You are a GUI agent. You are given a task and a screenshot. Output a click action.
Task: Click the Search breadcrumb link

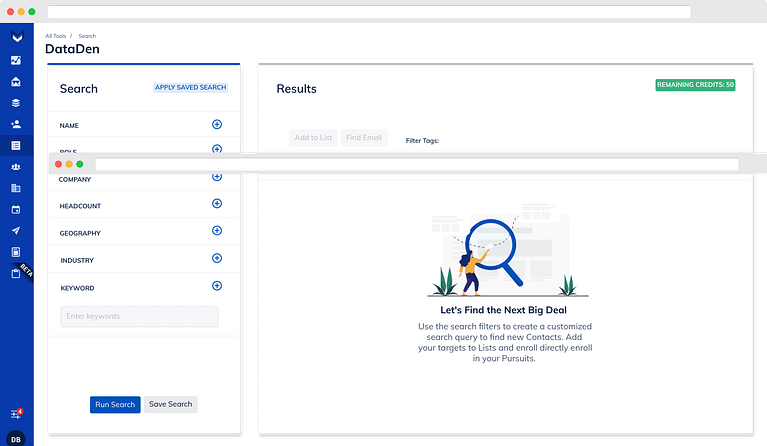[x=87, y=36]
